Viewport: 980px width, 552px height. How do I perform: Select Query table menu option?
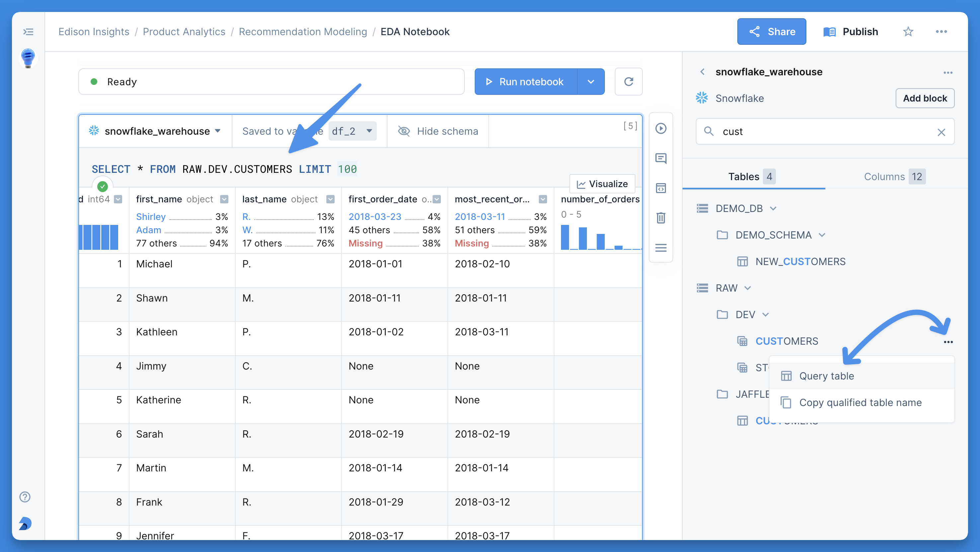pos(826,376)
